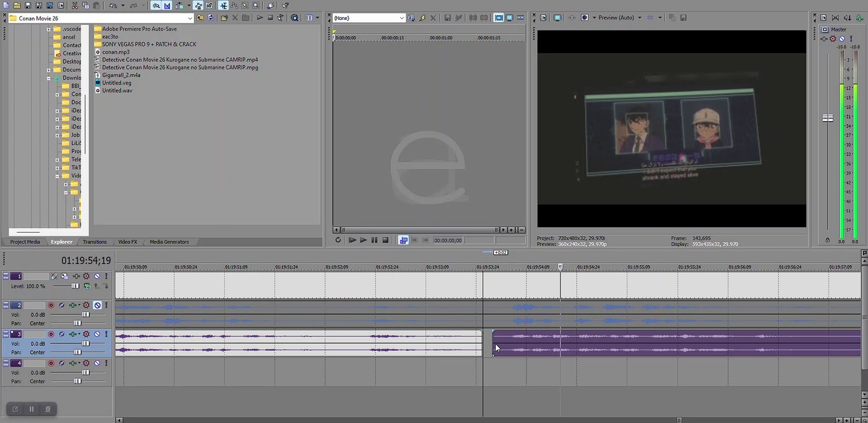Select the Normal Edit tool
Screen dimensions: 868x423
coord(224,5)
